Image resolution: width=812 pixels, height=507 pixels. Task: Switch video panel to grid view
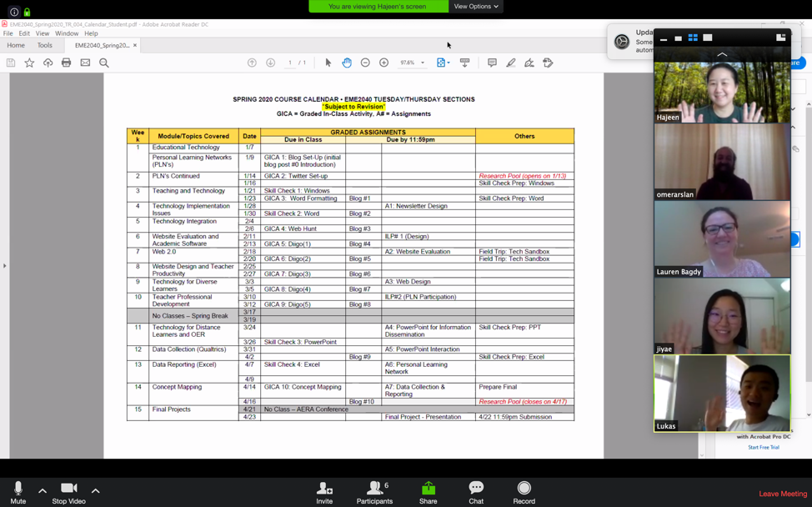point(693,38)
